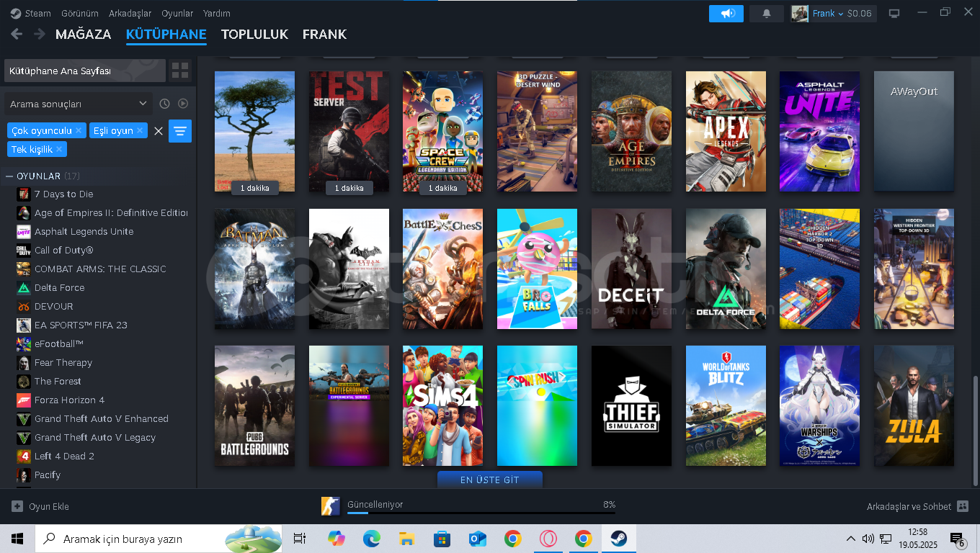The height and width of the screenshot is (553, 980).
Task: Open the Windows Start menu
Action: [17, 539]
